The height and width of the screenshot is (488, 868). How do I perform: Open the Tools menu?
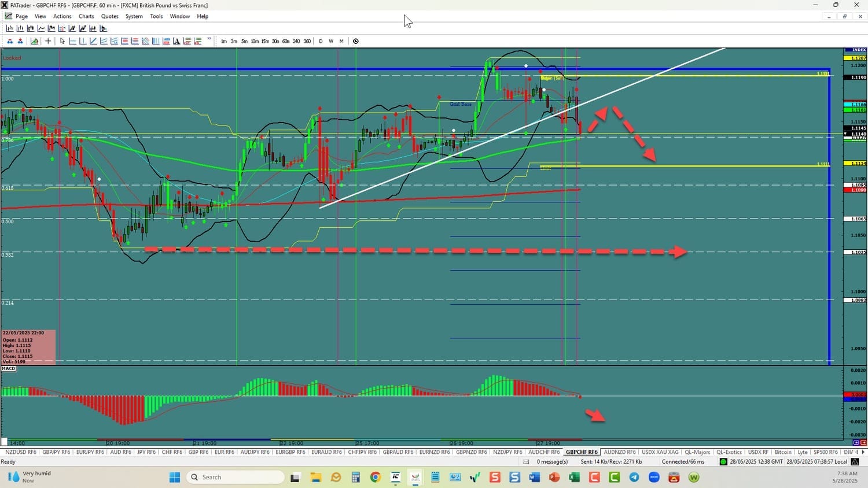(156, 16)
